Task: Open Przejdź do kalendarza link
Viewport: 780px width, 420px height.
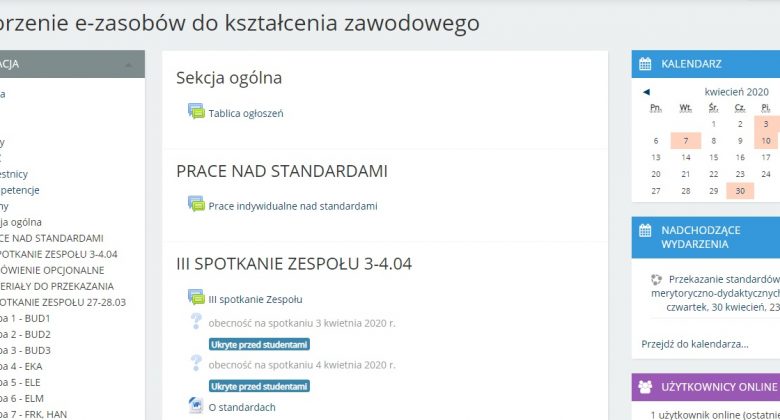Action: pos(695,343)
